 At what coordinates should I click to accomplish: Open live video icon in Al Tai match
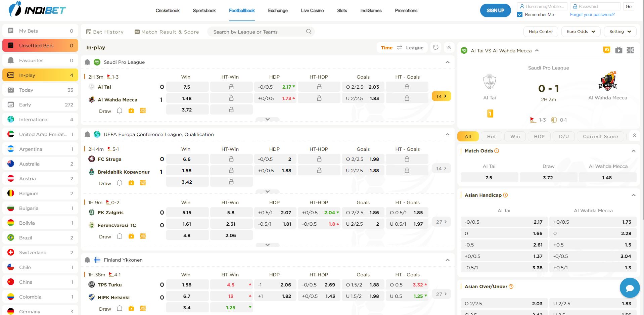[131, 110]
